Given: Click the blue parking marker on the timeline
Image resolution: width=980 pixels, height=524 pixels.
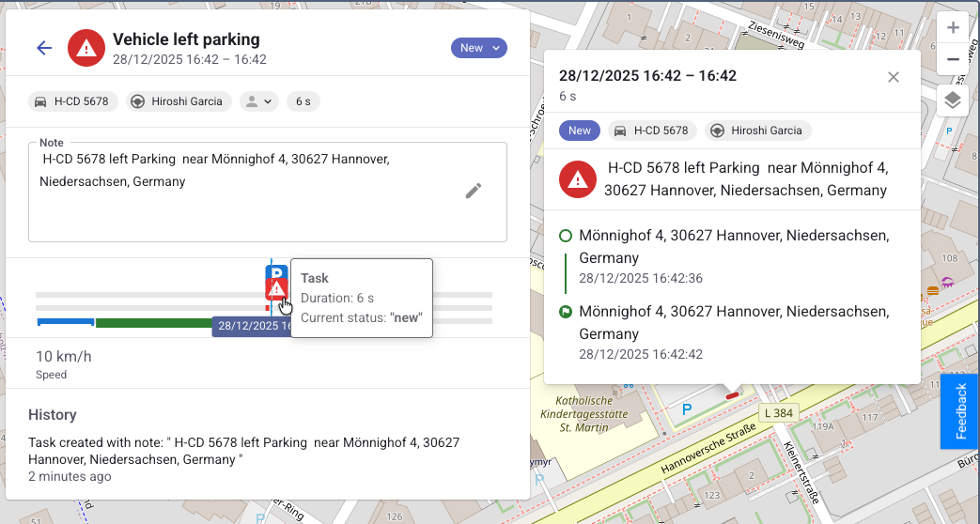Looking at the screenshot, I should pyautogui.click(x=276, y=271).
